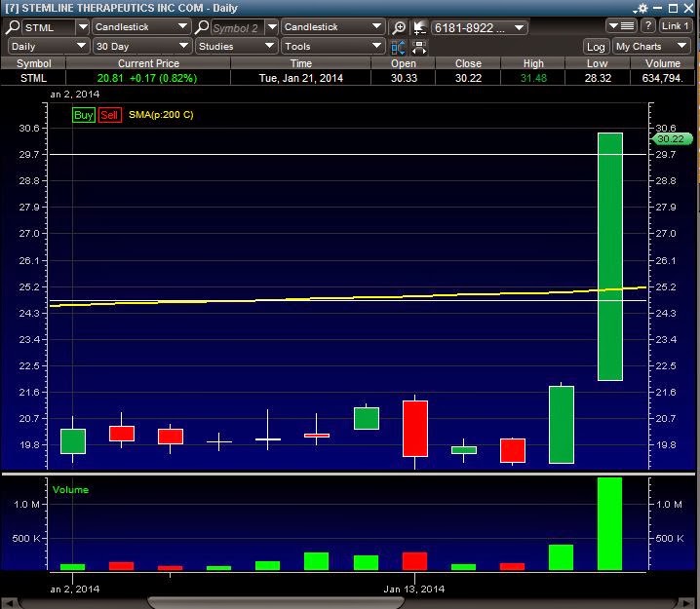Click the Tue, Jan 21, 2014 time cell
This screenshot has width=700, height=609.
(x=301, y=78)
